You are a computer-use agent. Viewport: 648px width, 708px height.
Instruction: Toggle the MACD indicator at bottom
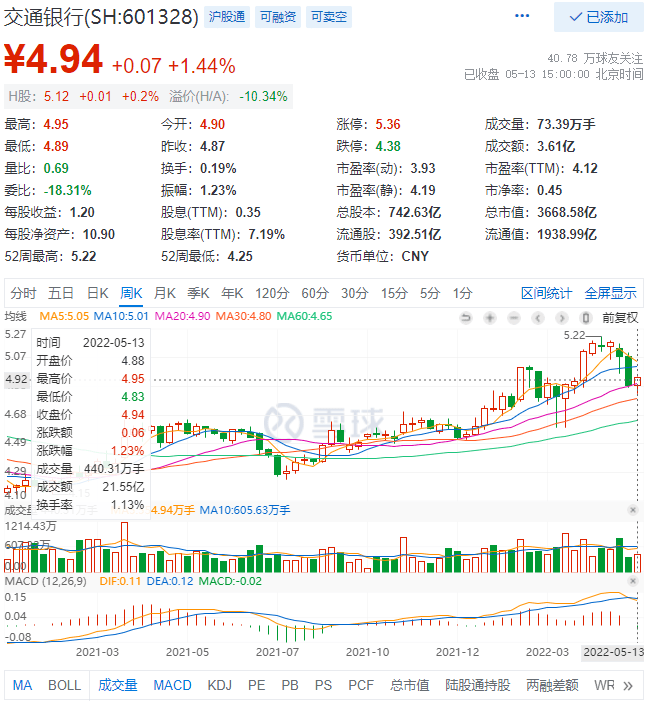coord(172,685)
